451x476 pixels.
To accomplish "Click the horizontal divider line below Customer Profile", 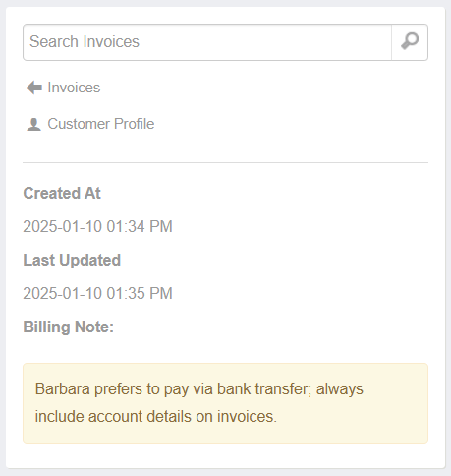I will tap(225, 162).
